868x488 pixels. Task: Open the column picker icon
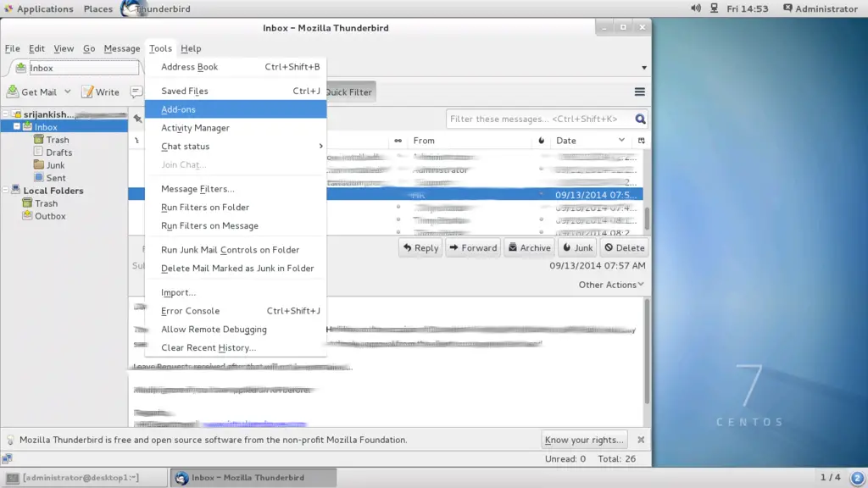tap(641, 141)
